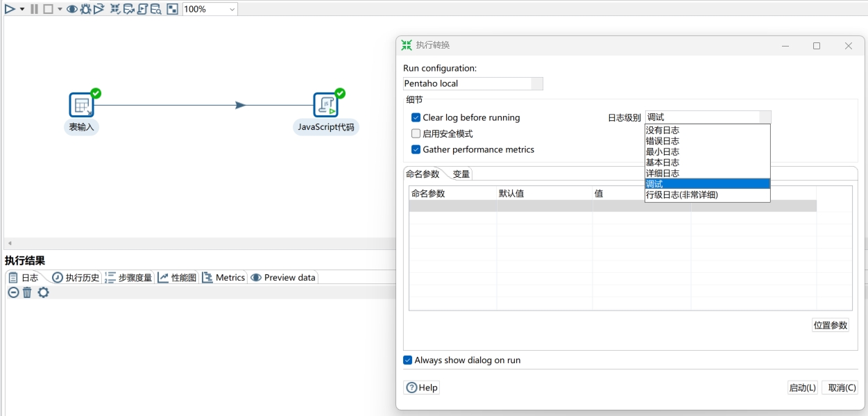Screen dimensions: 868x416
Task: Toggle Gather performance metrics checkbox
Action: tap(416, 149)
